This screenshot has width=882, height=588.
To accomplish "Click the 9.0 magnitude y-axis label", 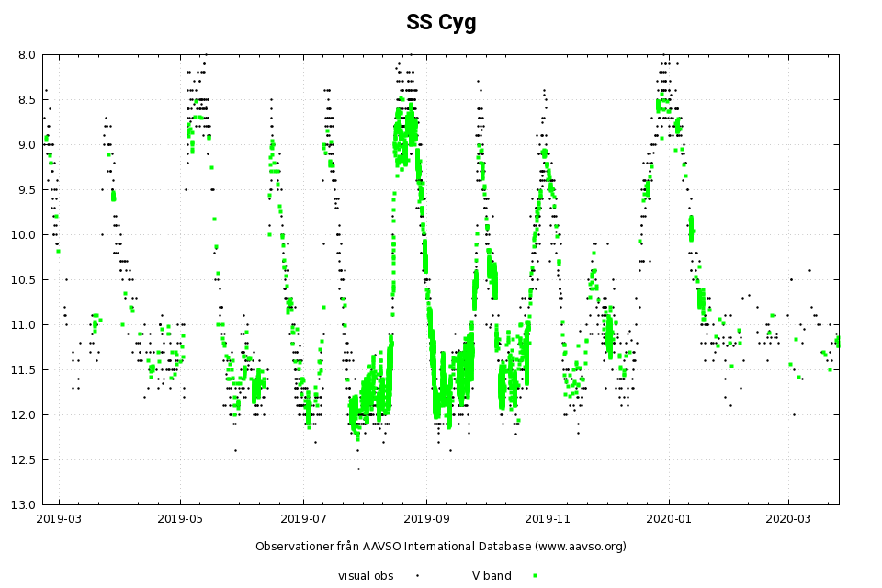I will (x=26, y=145).
